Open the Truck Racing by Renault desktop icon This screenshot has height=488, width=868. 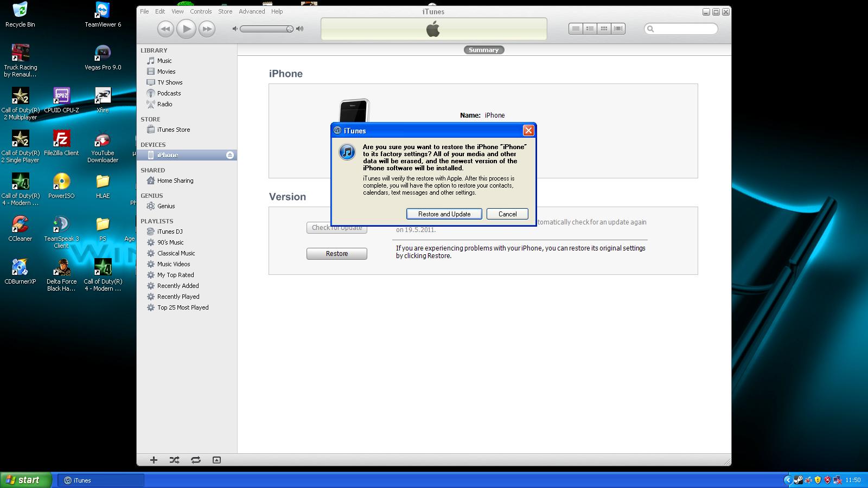coord(20,61)
